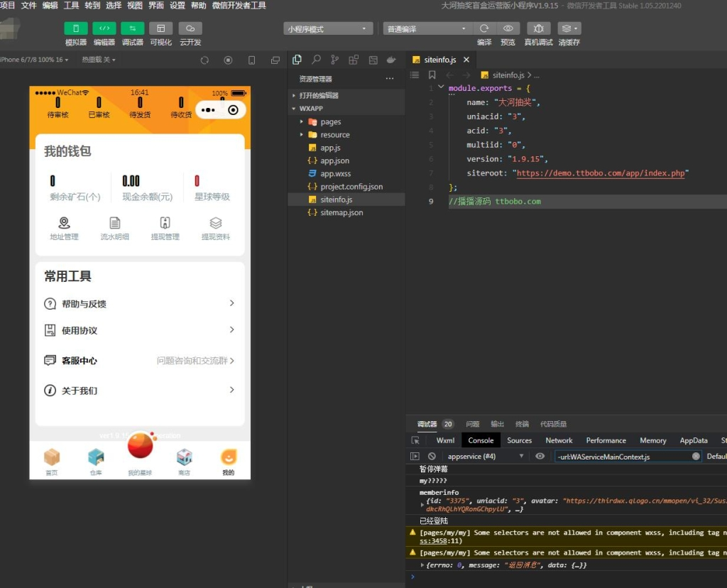Expand the 打开的编辑器 section

coord(346,96)
